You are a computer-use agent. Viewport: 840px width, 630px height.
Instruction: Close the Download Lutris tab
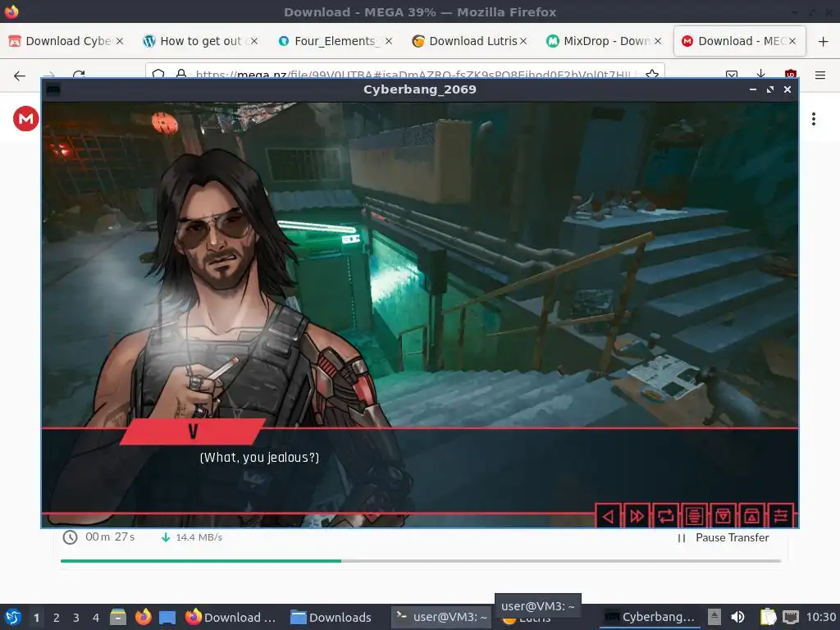[523, 41]
